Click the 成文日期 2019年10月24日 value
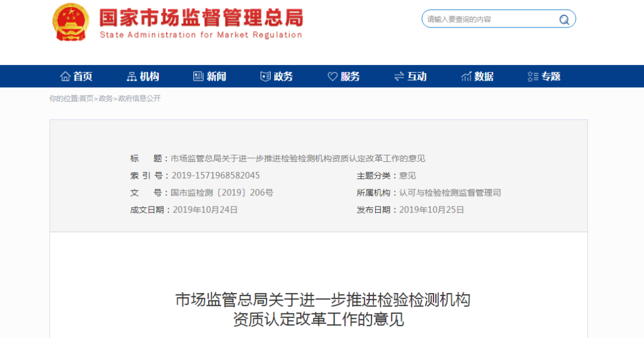Image resolution: width=644 pixels, height=338 pixels. pos(205,210)
